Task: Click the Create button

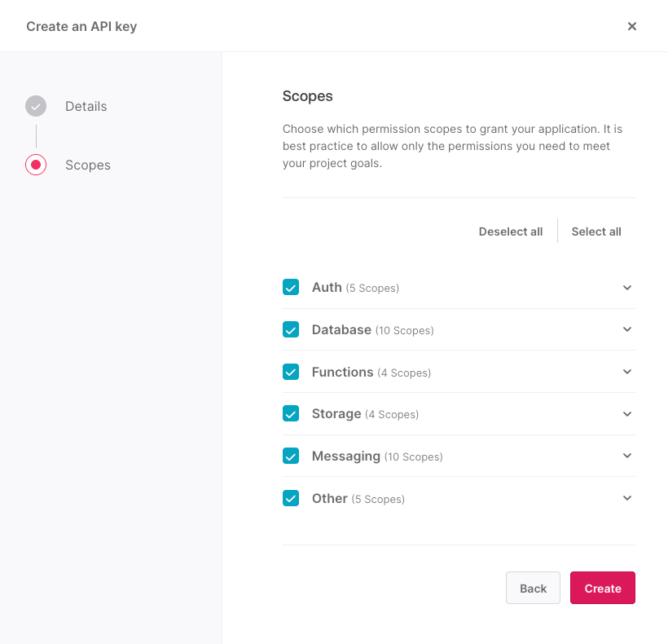Action: coord(602,588)
